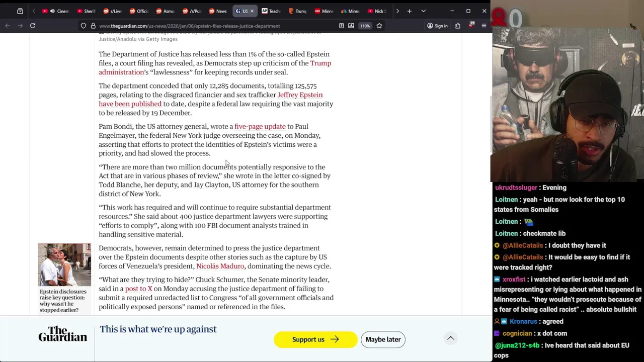This screenshot has height=362, width=644.
Task: Click the install/save page icon in address bar
Action: pos(351,26)
